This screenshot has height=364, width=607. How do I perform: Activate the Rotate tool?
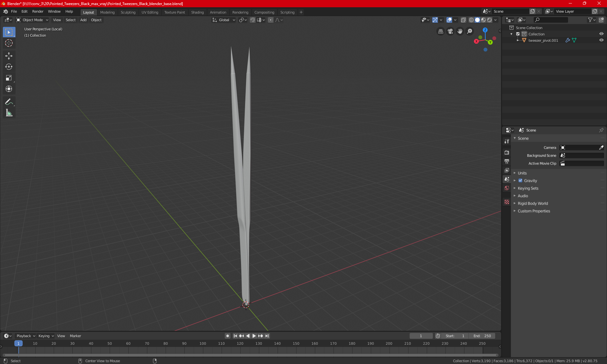9,67
